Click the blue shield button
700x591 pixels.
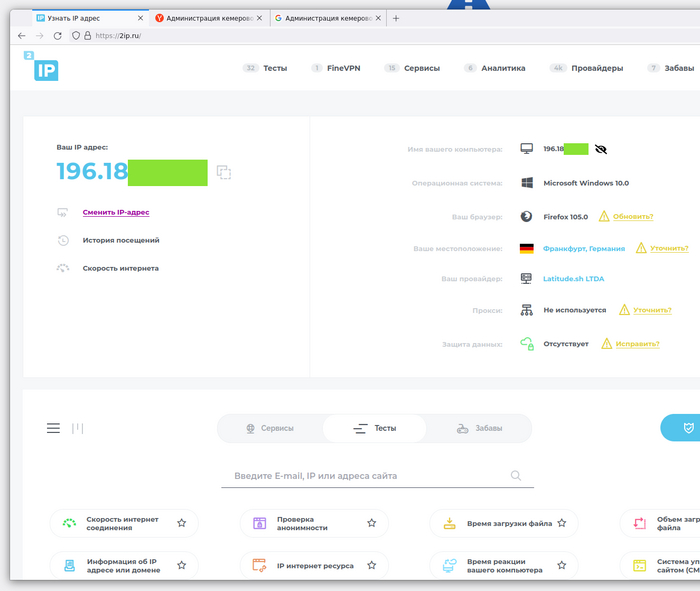pos(687,428)
